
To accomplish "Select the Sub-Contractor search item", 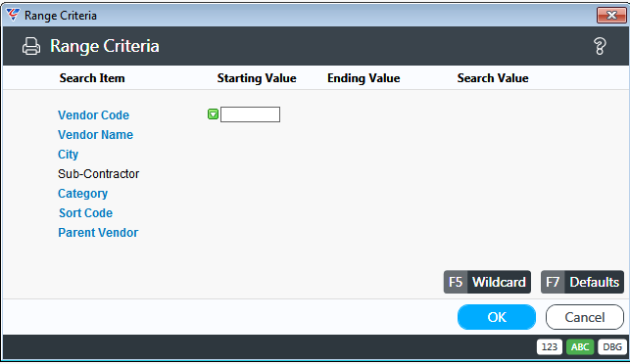I will tap(98, 174).
